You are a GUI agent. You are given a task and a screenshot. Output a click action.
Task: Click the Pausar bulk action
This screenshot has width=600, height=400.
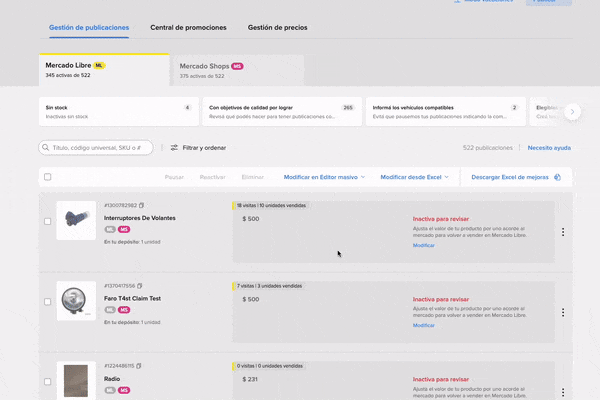(x=174, y=177)
